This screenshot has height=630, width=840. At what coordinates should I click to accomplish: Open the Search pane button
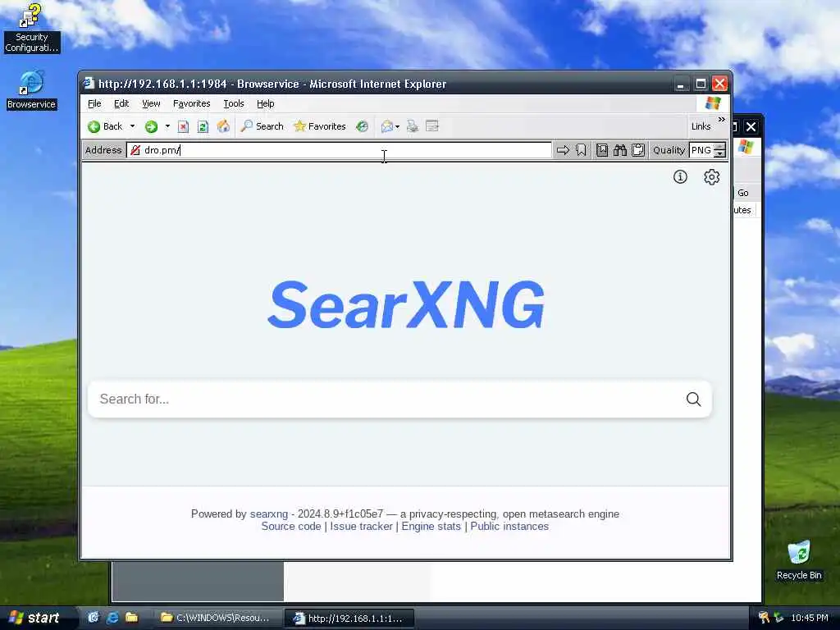(x=262, y=126)
